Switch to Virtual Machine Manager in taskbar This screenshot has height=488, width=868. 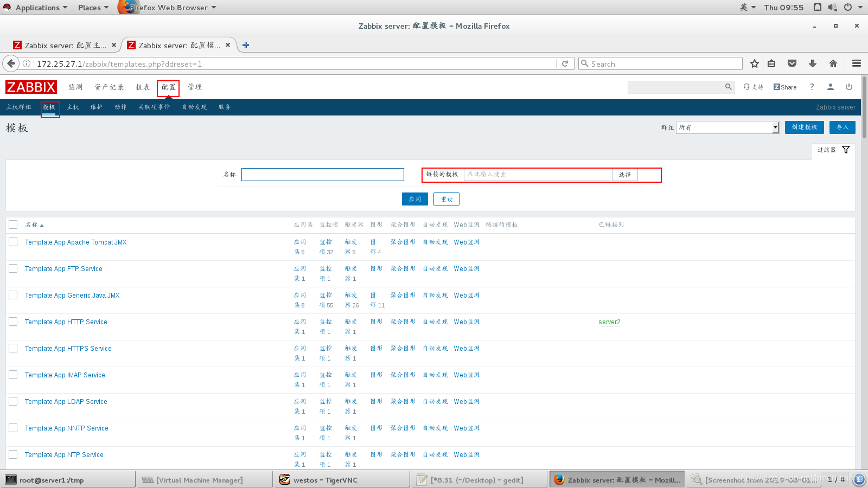pyautogui.click(x=205, y=480)
